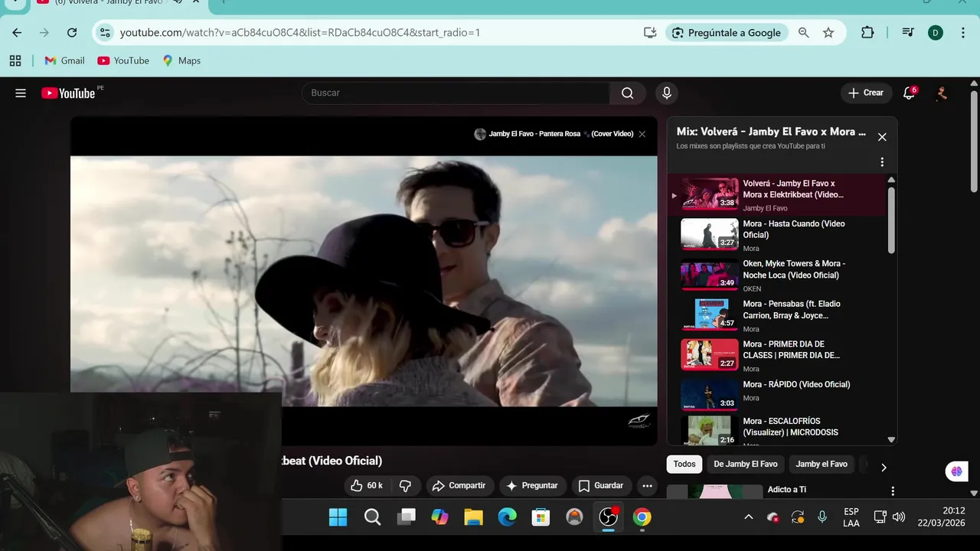Go forward with the browser forward arrow
This screenshot has height=551, width=980.
pos(44,32)
